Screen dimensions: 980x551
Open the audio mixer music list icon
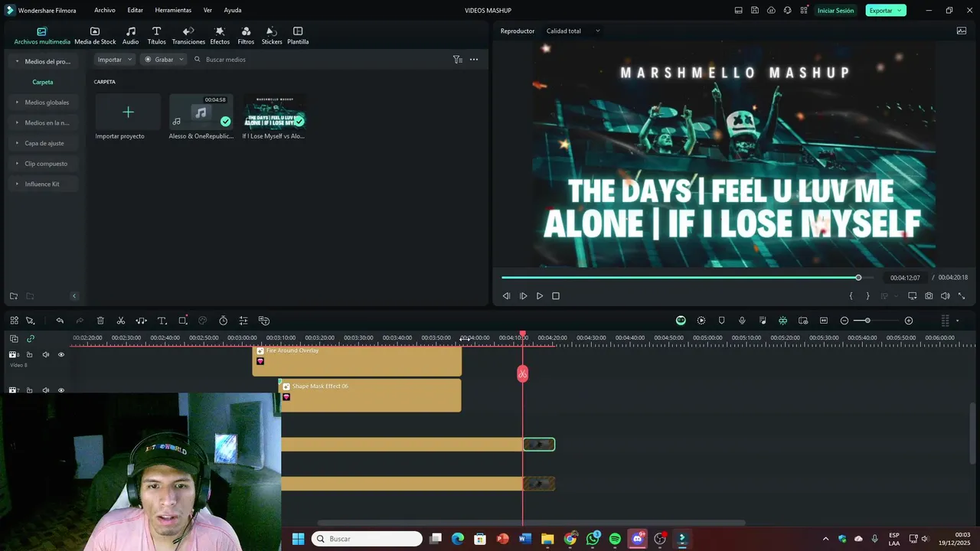click(x=763, y=321)
